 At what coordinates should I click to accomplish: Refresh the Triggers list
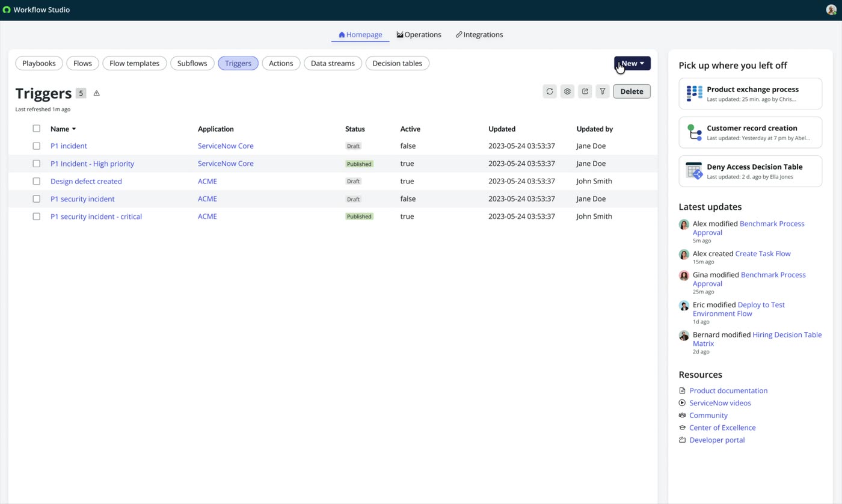pyautogui.click(x=550, y=91)
